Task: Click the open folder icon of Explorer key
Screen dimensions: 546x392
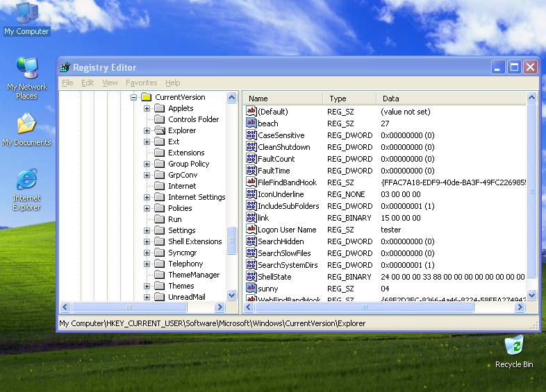Action: point(160,130)
